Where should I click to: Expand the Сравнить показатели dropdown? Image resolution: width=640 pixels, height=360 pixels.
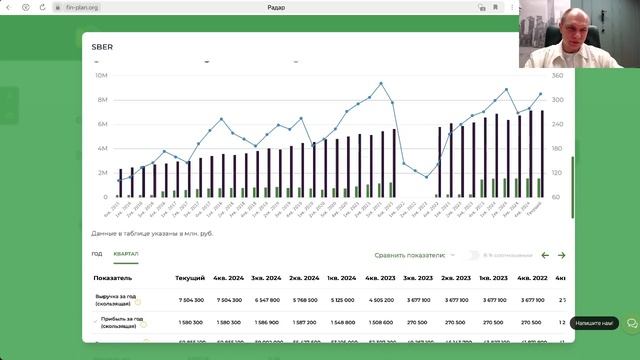click(414, 255)
